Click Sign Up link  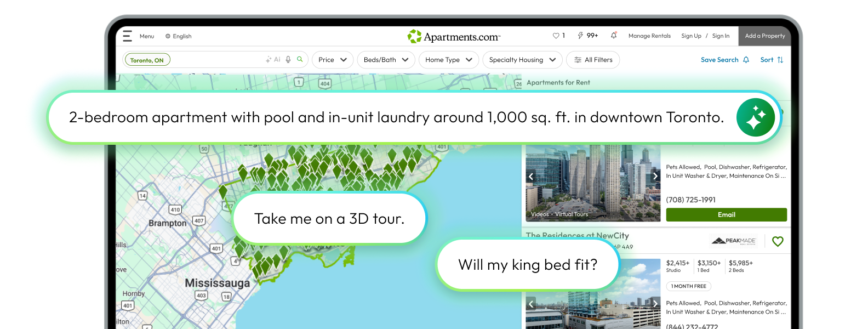pyautogui.click(x=691, y=36)
